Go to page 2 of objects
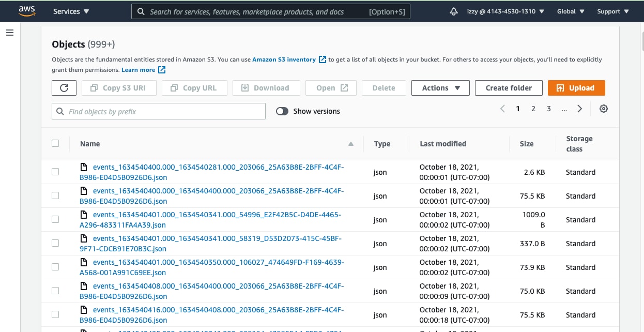Screen dimensions: 644x332 pyautogui.click(x=533, y=109)
